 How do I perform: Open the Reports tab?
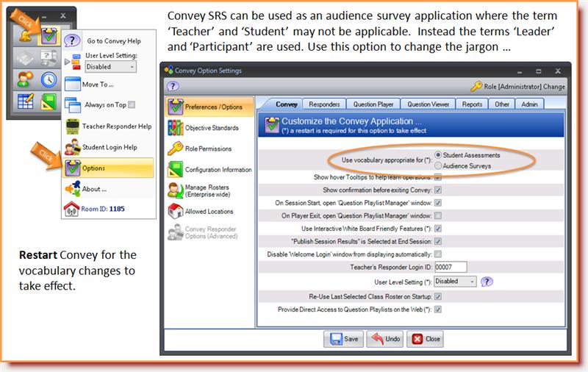click(x=472, y=104)
